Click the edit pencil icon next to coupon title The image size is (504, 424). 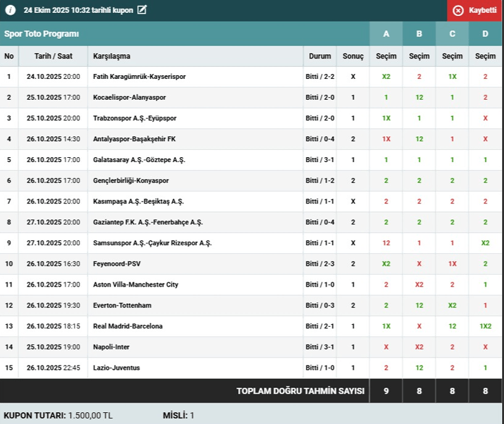[142, 10]
